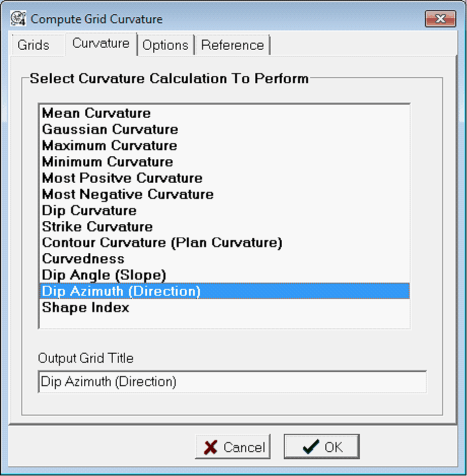Pick Dip Angle (Slope) entry
Screen dimensions: 467x476
(104, 275)
